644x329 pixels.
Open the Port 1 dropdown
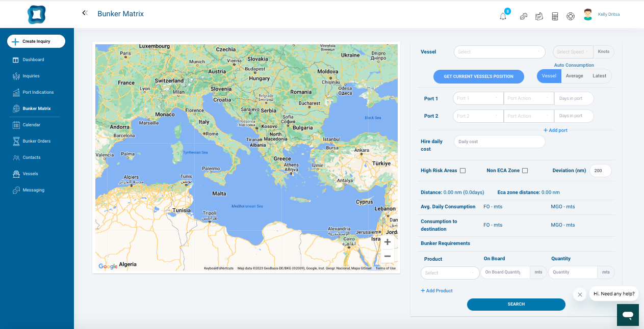click(478, 98)
